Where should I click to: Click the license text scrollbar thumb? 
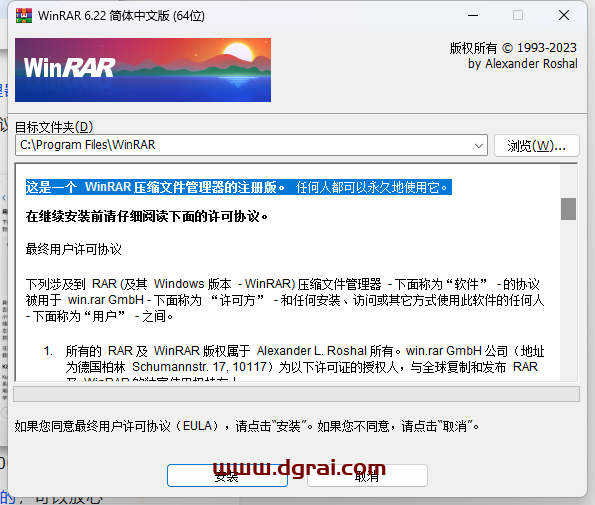pyautogui.click(x=568, y=209)
